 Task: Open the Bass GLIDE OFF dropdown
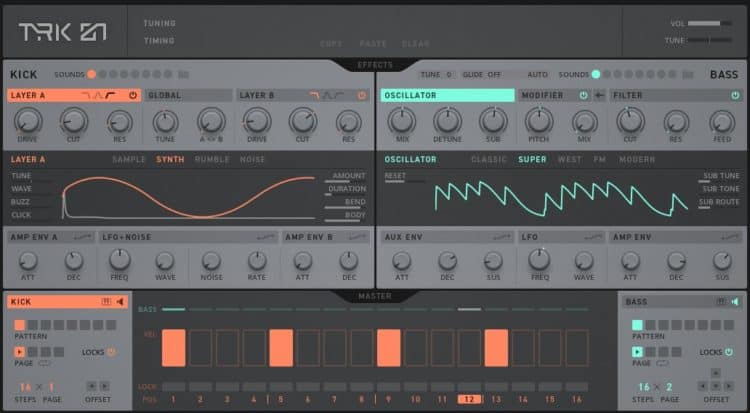(482, 75)
